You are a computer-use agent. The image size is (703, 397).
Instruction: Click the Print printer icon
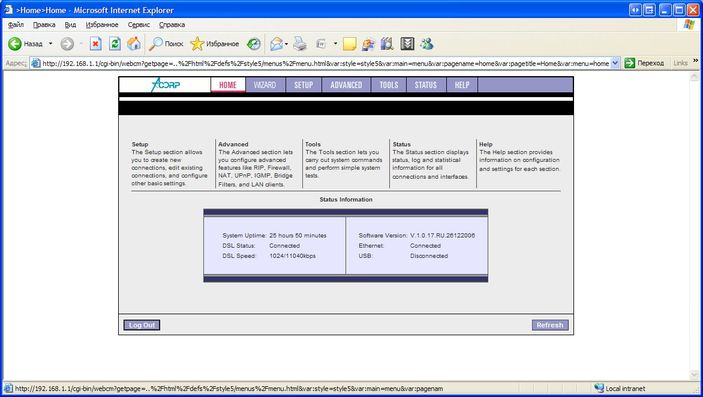pos(299,44)
